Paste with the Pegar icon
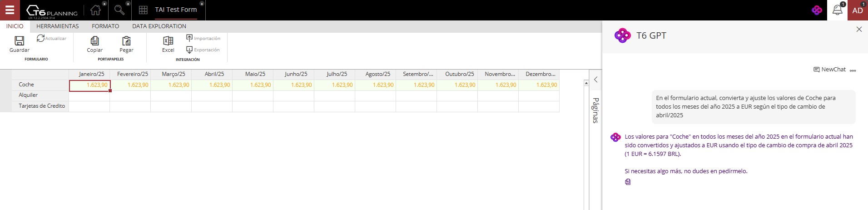Image resolution: width=868 pixels, height=210 pixels. [126, 41]
